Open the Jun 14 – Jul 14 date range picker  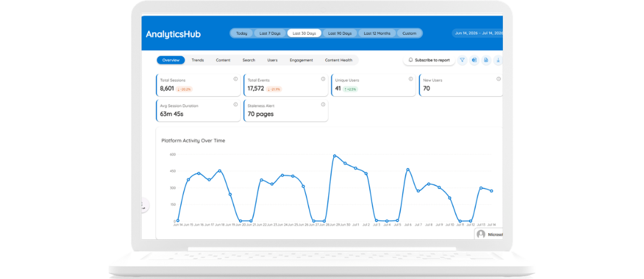477,33
